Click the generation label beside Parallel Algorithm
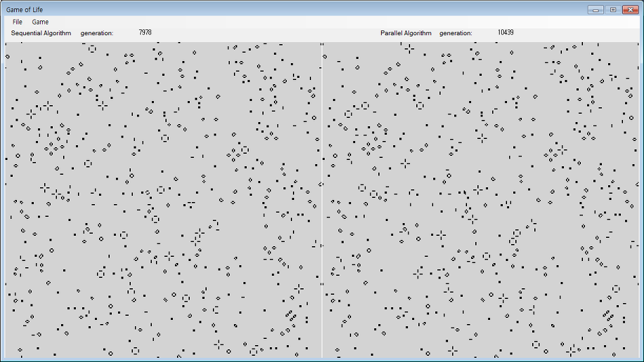Image resolution: width=644 pixels, height=362 pixels. click(x=456, y=33)
